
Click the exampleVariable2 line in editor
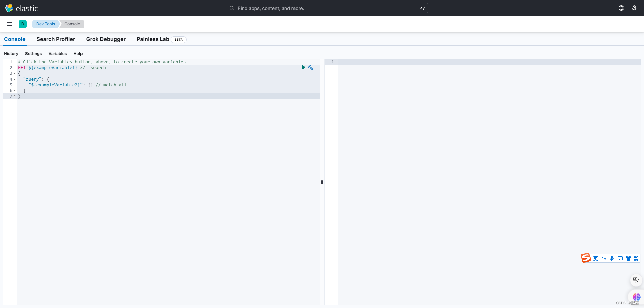(77, 85)
